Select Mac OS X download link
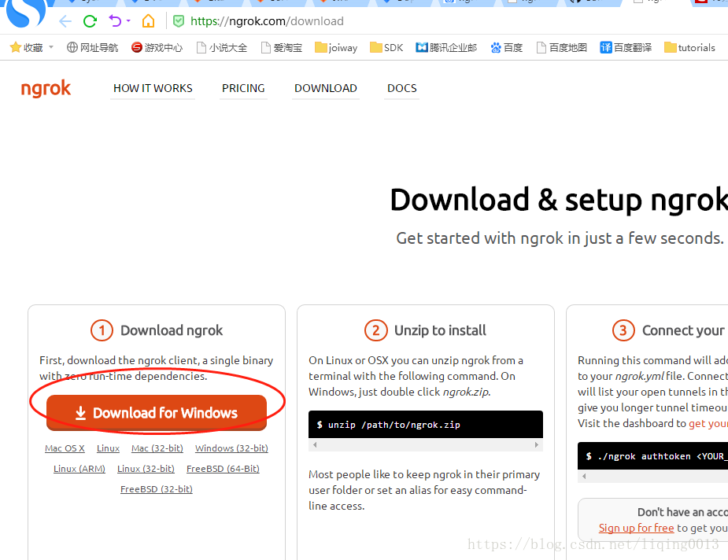This screenshot has width=728, height=560. (x=65, y=448)
